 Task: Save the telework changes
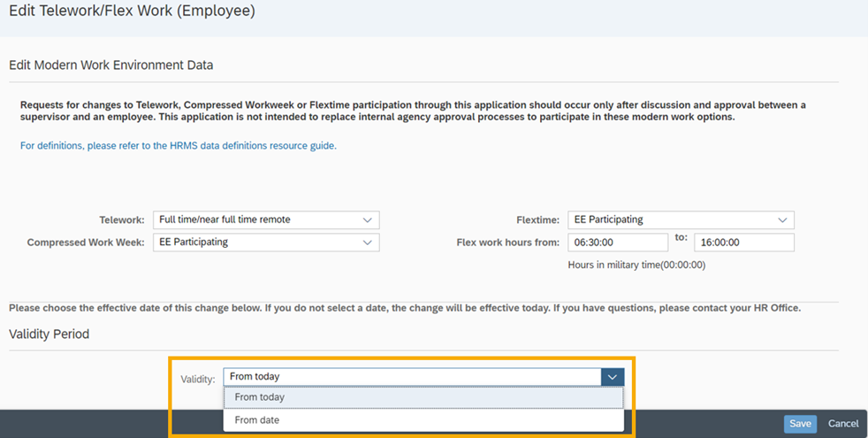click(x=800, y=424)
